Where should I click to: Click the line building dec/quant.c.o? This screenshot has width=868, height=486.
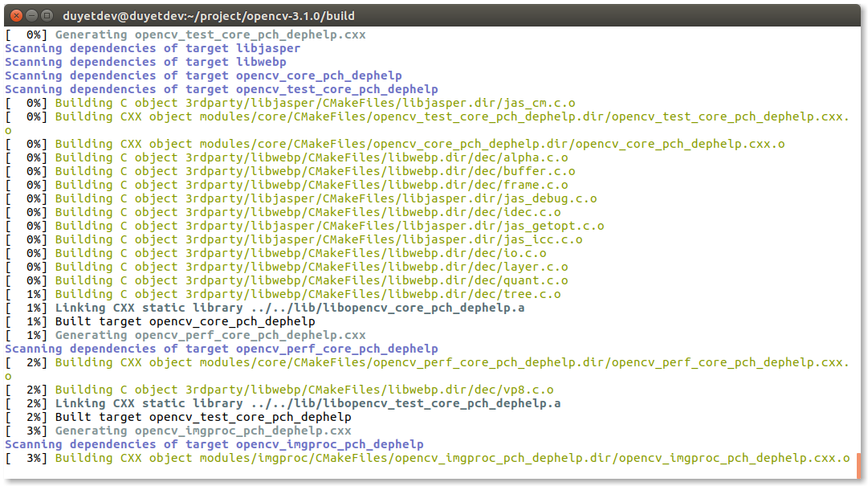coord(287,280)
